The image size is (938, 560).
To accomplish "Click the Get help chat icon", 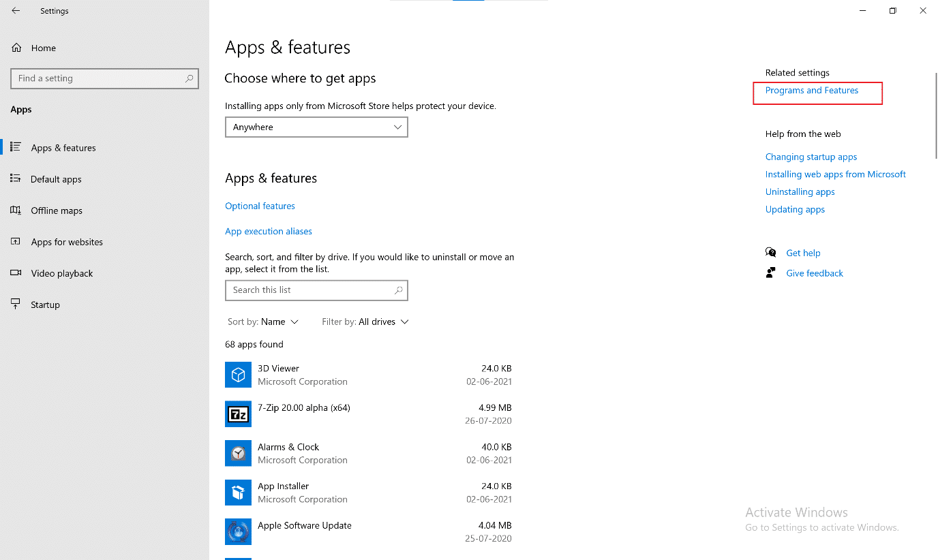I will (x=771, y=253).
